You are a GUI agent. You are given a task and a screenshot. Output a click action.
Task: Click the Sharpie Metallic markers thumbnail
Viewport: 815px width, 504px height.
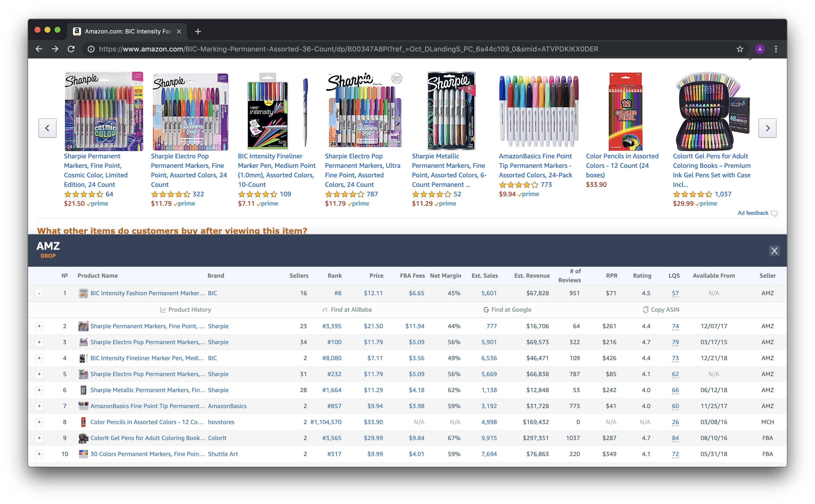click(x=451, y=111)
